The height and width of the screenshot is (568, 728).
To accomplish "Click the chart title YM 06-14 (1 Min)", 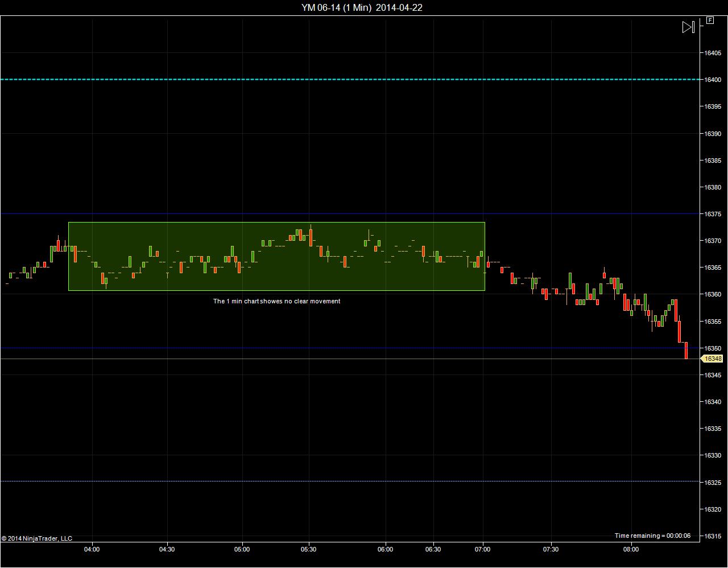I will 337,7.
